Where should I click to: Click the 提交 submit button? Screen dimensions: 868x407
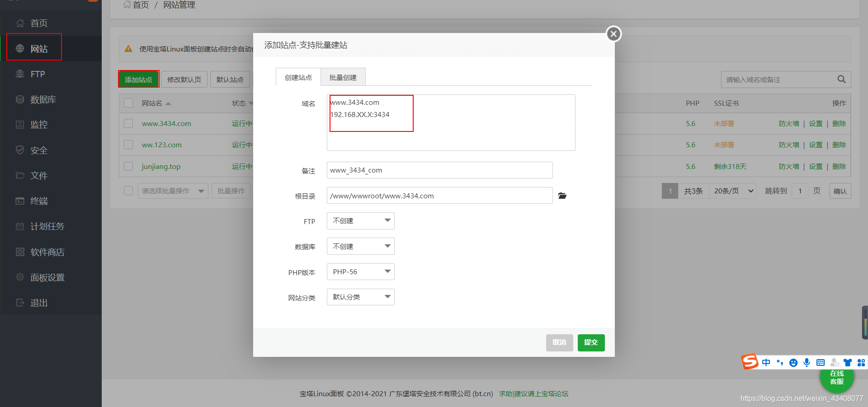[591, 342]
